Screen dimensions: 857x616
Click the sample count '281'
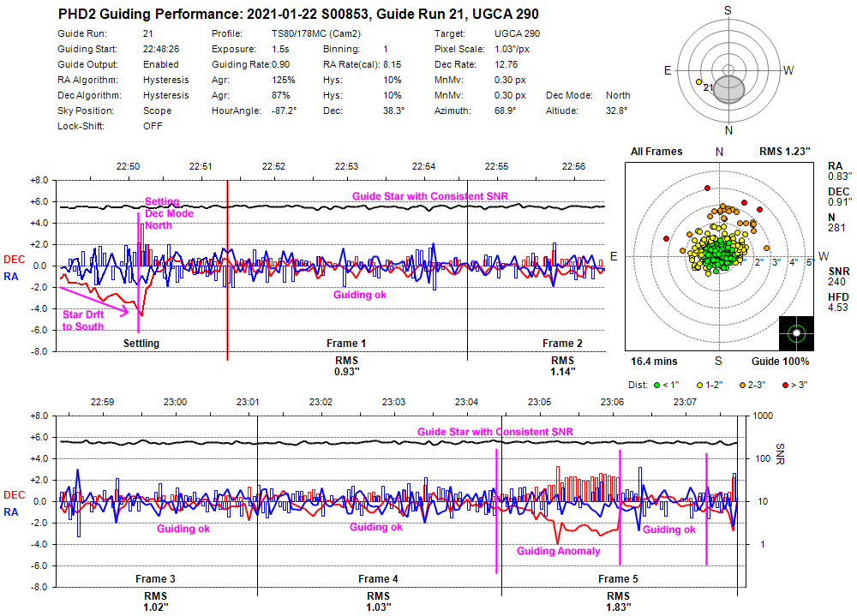pos(836,227)
